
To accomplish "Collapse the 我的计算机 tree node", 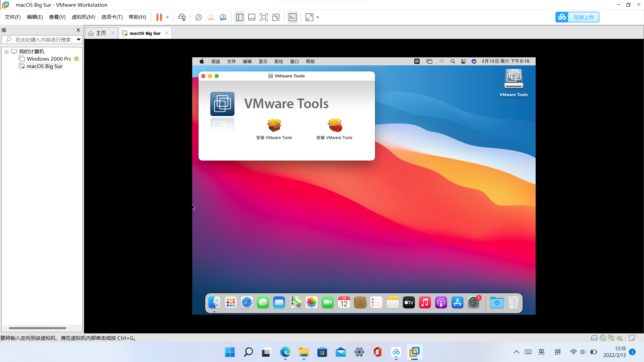I will pos(6,52).
